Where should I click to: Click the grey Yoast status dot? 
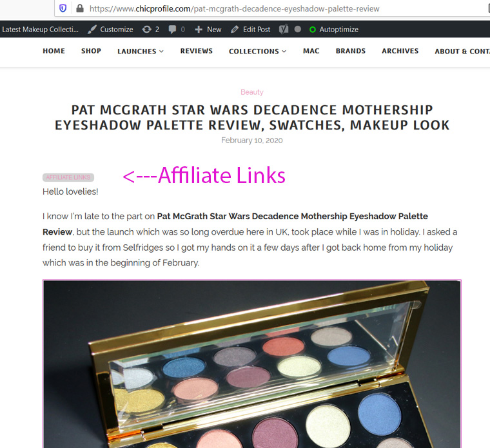coord(298,29)
